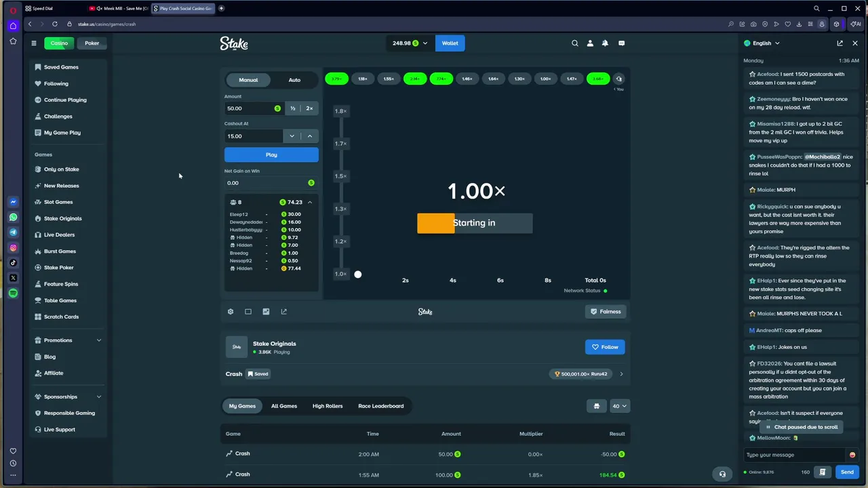This screenshot has height=488, width=868.
Task: Click Chat paused due to scroll
Action: [x=802, y=427]
